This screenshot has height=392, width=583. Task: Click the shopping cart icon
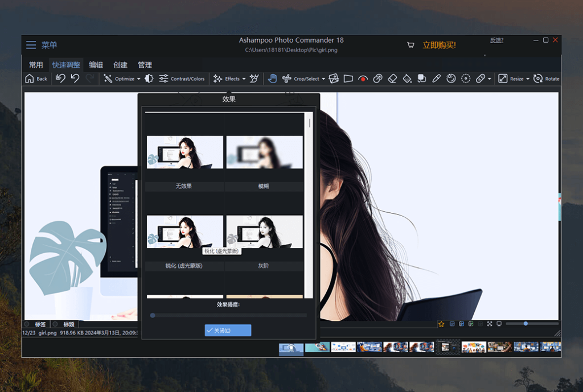pyautogui.click(x=411, y=45)
